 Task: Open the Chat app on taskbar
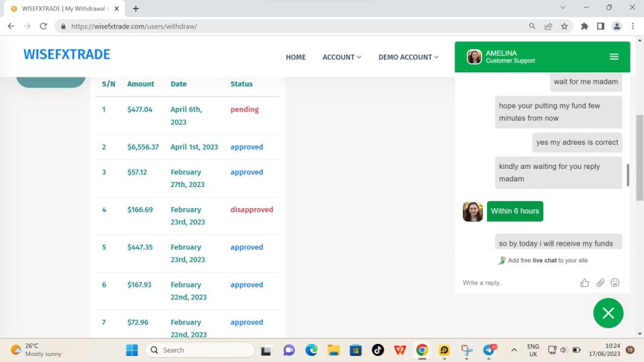(289, 350)
